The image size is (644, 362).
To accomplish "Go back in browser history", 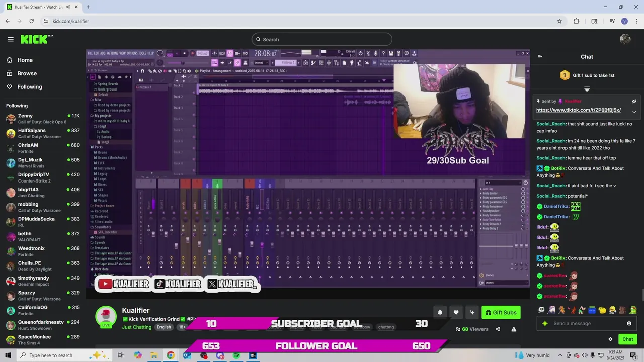I will (x=7, y=21).
